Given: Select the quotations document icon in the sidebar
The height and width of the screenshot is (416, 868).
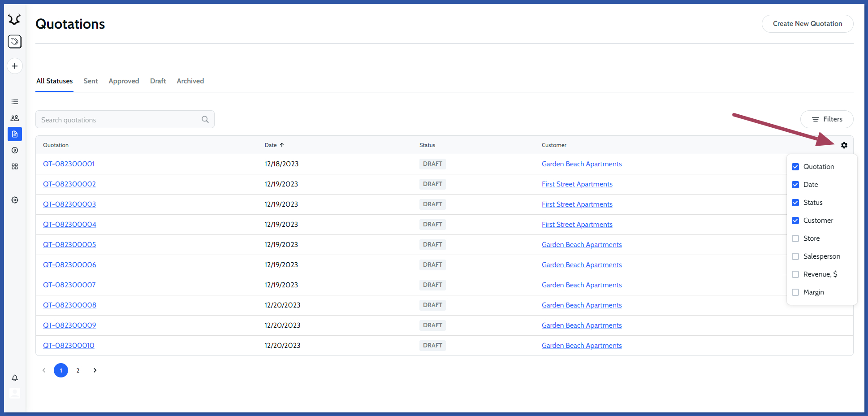Looking at the screenshot, I should tap(15, 134).
